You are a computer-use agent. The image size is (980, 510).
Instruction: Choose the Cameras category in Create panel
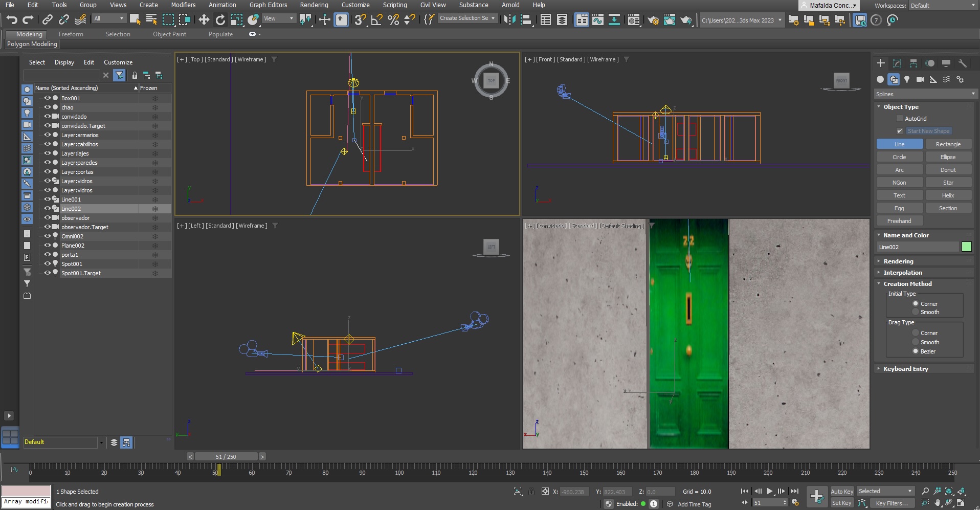[920, 79]
